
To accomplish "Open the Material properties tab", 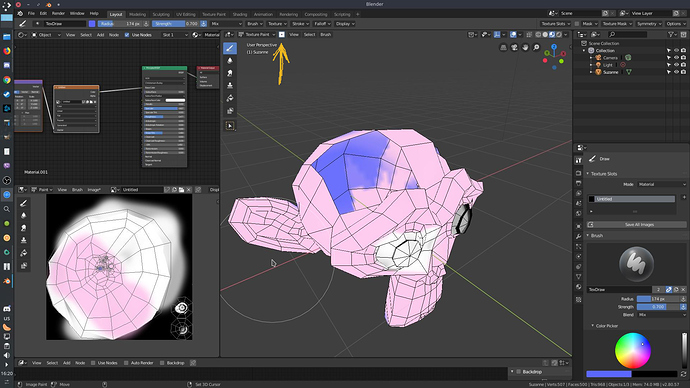I will click(x=579, y=287).
